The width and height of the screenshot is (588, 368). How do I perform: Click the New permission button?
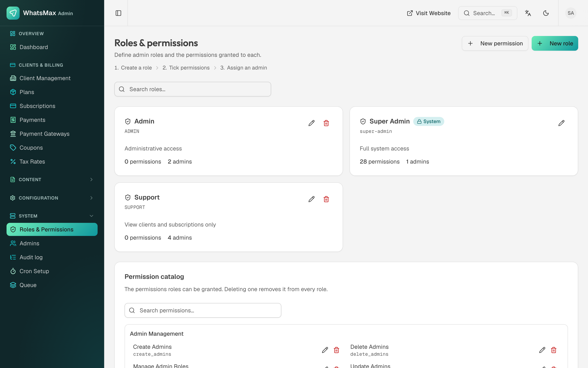pyautogui.click(x=495, y=43)
